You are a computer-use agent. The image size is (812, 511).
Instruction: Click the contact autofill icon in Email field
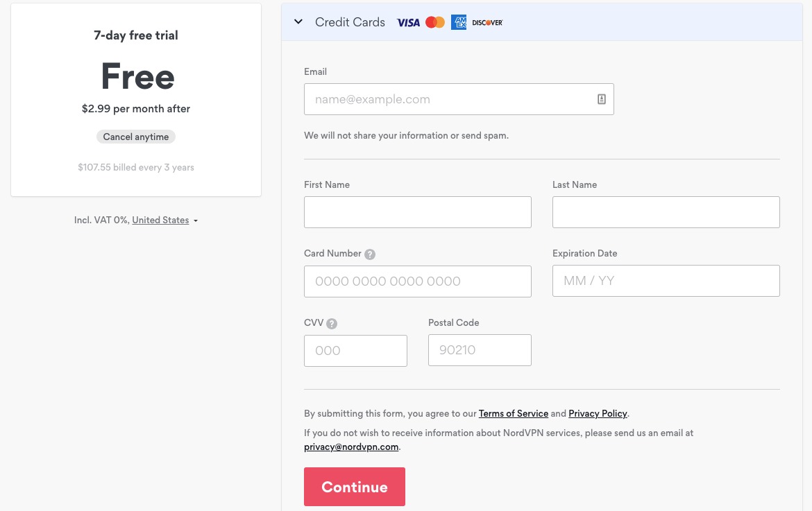[x=601, y=99]
